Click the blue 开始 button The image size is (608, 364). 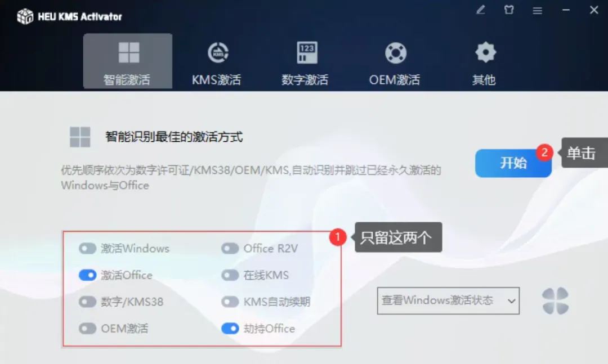tap(513, 163)
